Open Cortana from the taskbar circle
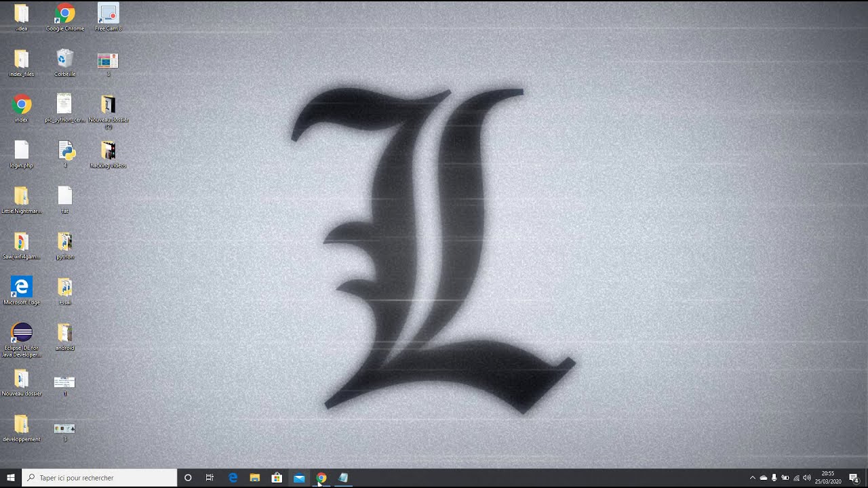Viewport: 868px width, 488px height. click(x=188, y=478)
